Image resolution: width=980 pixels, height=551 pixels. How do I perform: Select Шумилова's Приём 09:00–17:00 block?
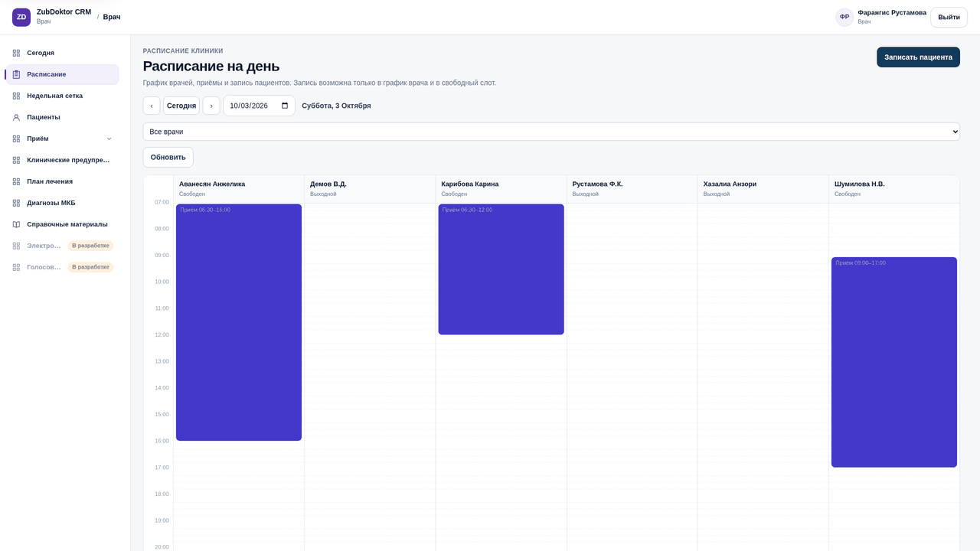point(894,362)
